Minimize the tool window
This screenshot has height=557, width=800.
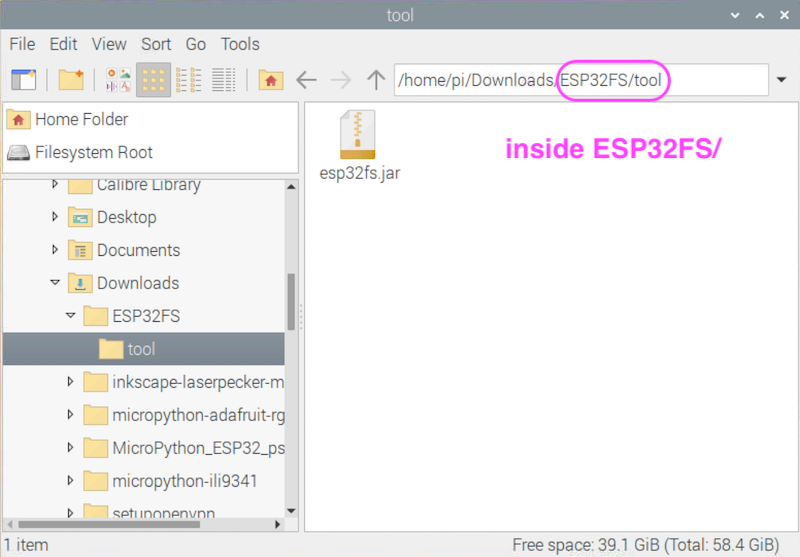[735, 15]
